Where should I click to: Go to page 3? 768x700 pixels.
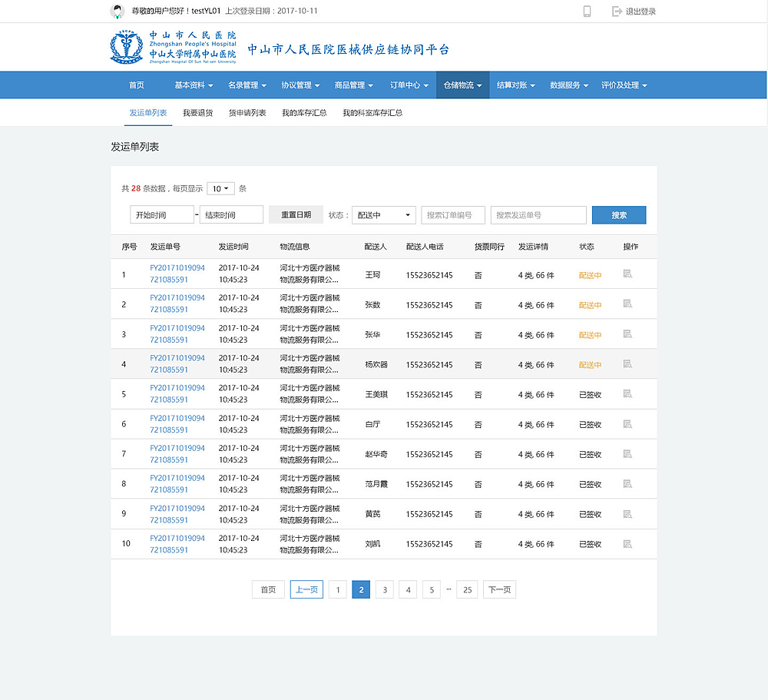tap(385, 589)
